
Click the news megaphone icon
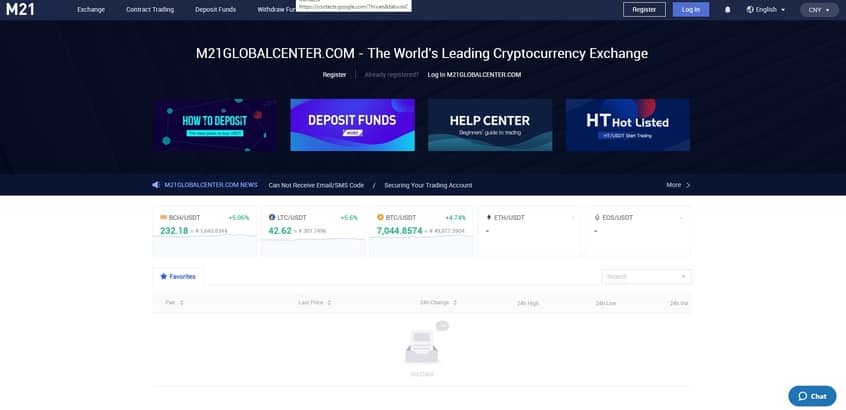156,184
